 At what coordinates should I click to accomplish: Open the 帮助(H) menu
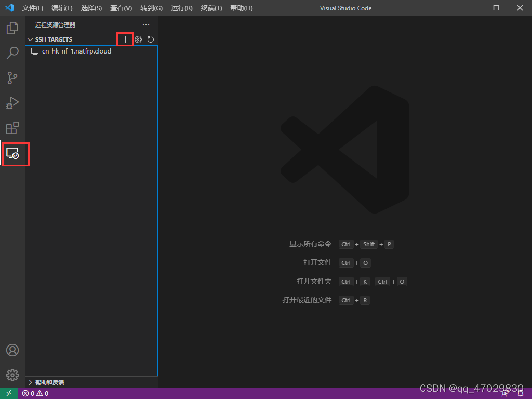pyautogui.click(x=241, y=8)
